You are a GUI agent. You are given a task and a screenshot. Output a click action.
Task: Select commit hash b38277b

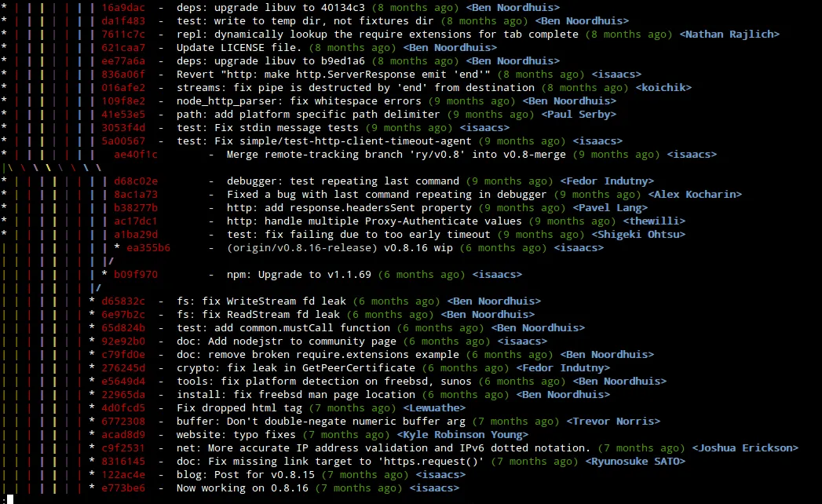tap(136, 208)
